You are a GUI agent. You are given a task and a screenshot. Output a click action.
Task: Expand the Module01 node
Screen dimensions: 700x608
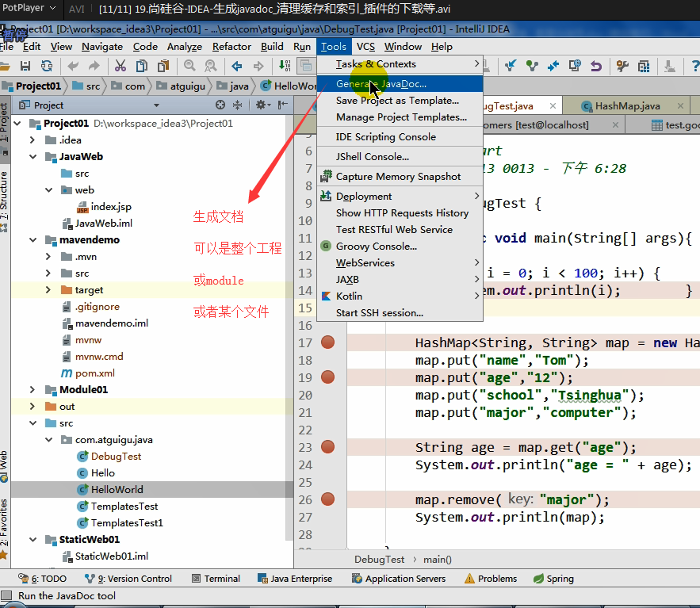[33, 390]
